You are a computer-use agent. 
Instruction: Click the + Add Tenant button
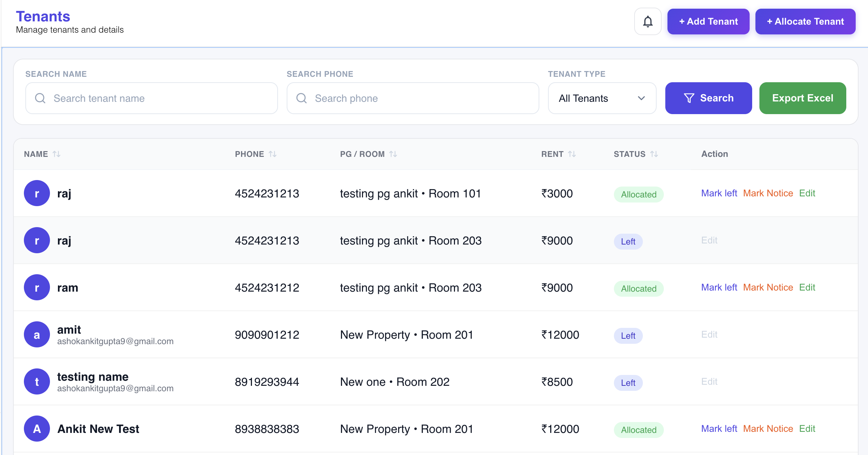point(708,22)
